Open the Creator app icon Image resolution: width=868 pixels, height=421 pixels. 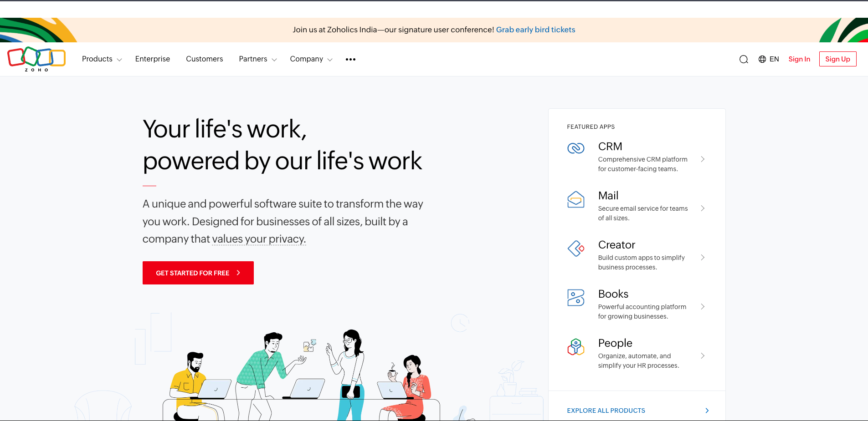tap(576, 249)
